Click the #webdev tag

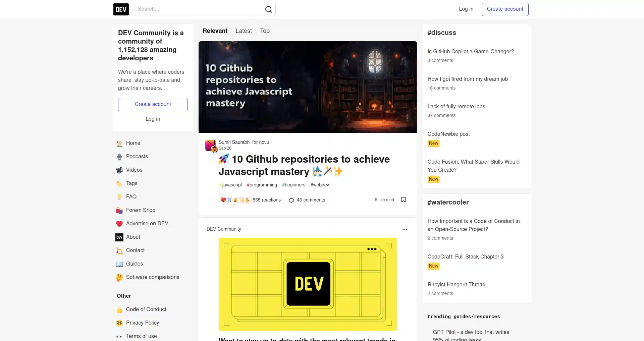[320, 185]
